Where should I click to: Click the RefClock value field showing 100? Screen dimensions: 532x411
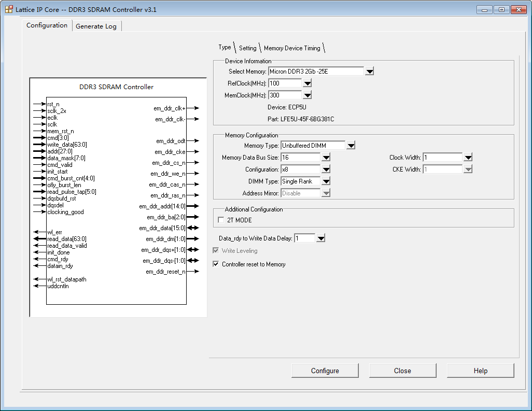click(285, 83)
